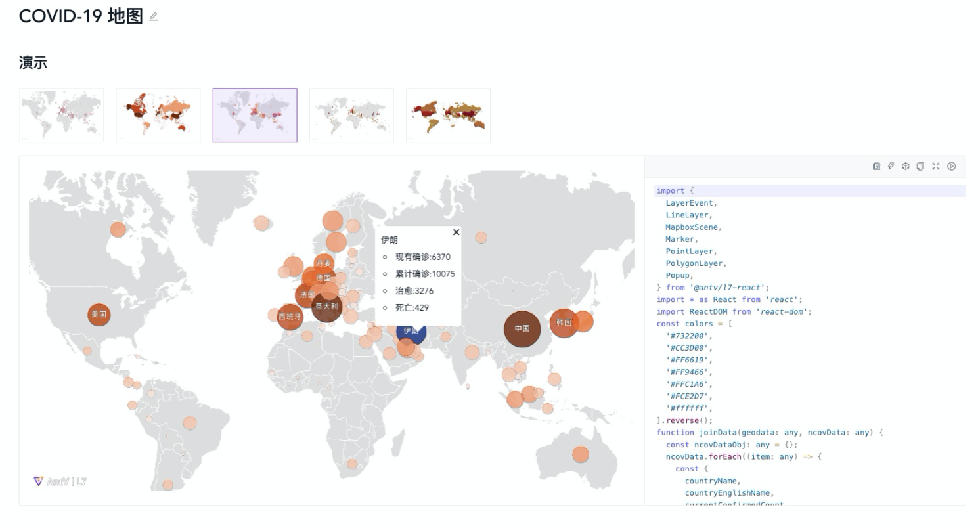980x524 pixels.
Task: Copy the source code
Action: click(920, 167)
